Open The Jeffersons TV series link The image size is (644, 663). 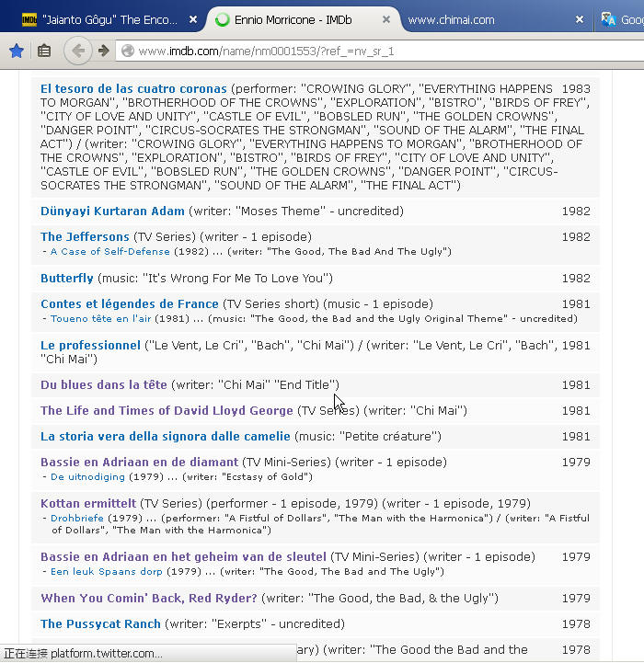[x=85, y=237]
